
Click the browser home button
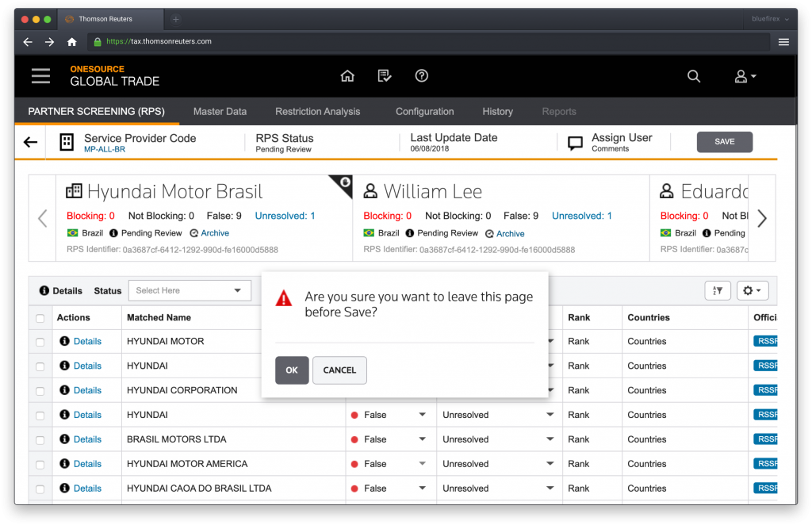pyautogui.click(x=72, y=42)
